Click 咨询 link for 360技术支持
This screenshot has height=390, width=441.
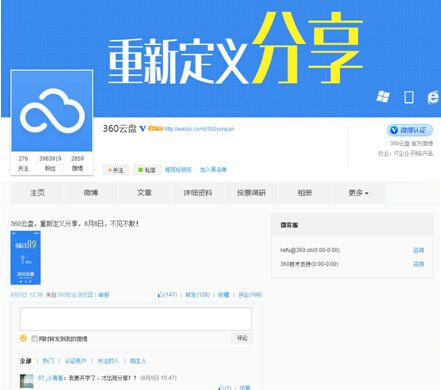click(x=418, y=264)
